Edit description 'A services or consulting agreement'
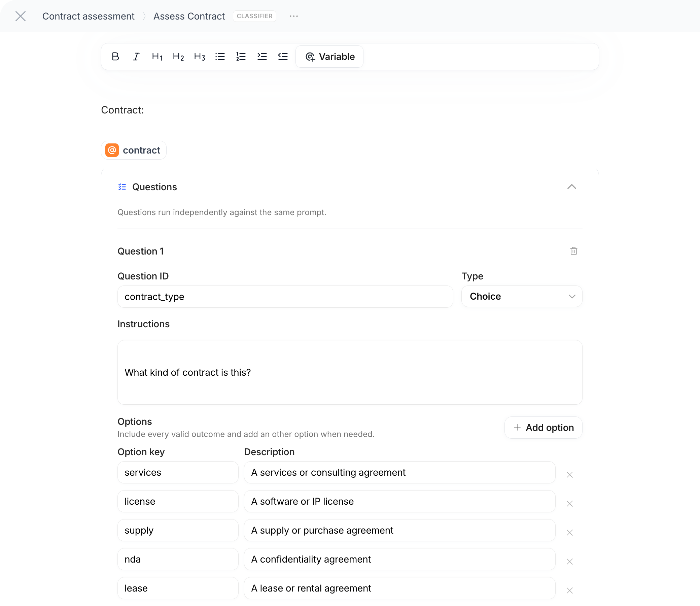This screenshot has width=700, height=606. pyautogui.click(x=399, y=472)
